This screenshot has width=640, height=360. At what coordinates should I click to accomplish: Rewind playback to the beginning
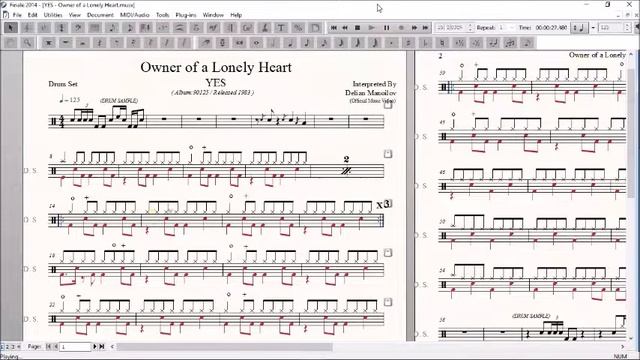pyautogui.click(x=333, y=28)
